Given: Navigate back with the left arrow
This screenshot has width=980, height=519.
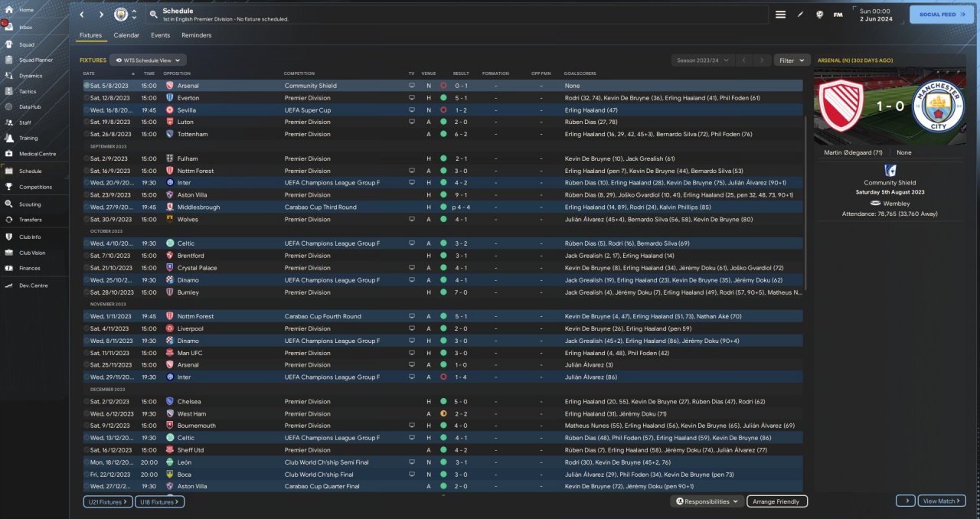Looking at the screenshot, I should pos(82,15).
